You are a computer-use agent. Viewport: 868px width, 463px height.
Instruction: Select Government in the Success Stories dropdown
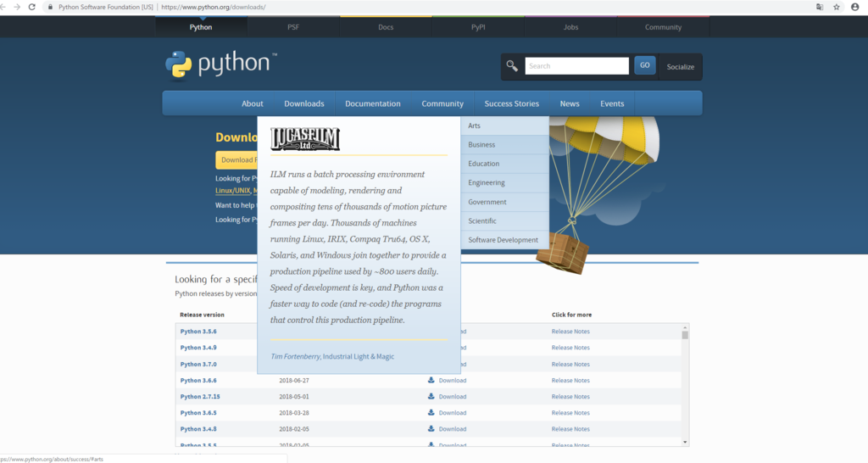coord(504,202)
